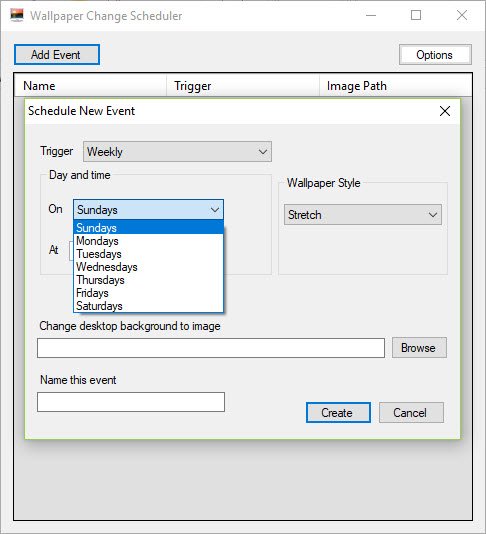Screen dimensions: 486x534
Task: Select Wednesdays in the day list
Action: tap(148, 267)
